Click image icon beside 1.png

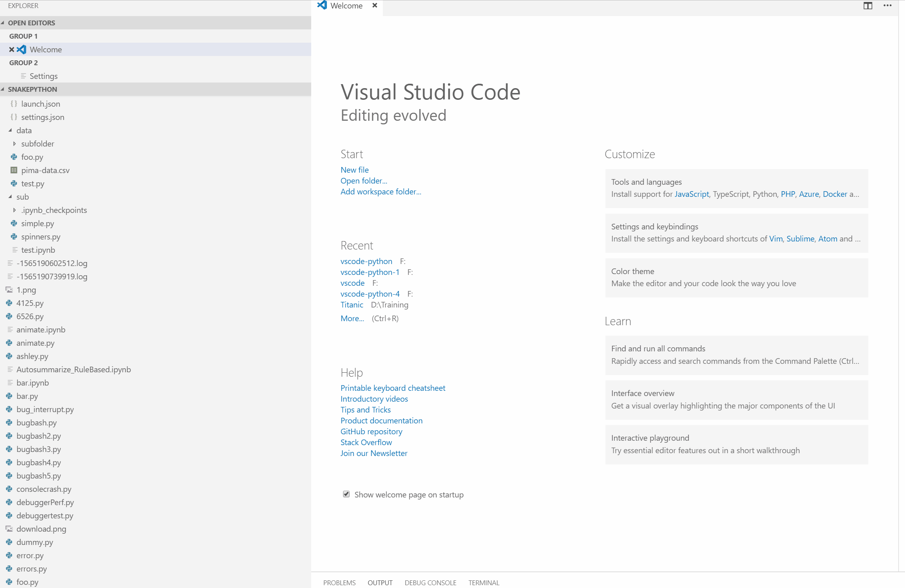9,290
